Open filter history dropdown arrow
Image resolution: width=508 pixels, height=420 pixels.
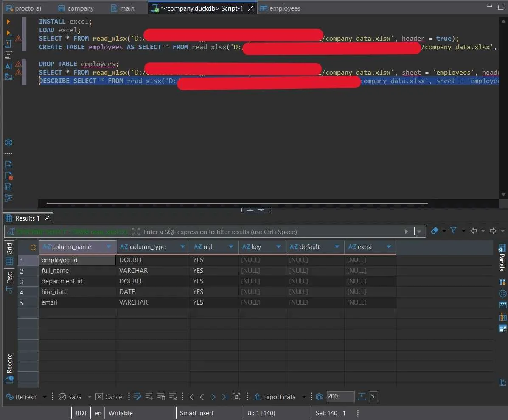point(419,232)
